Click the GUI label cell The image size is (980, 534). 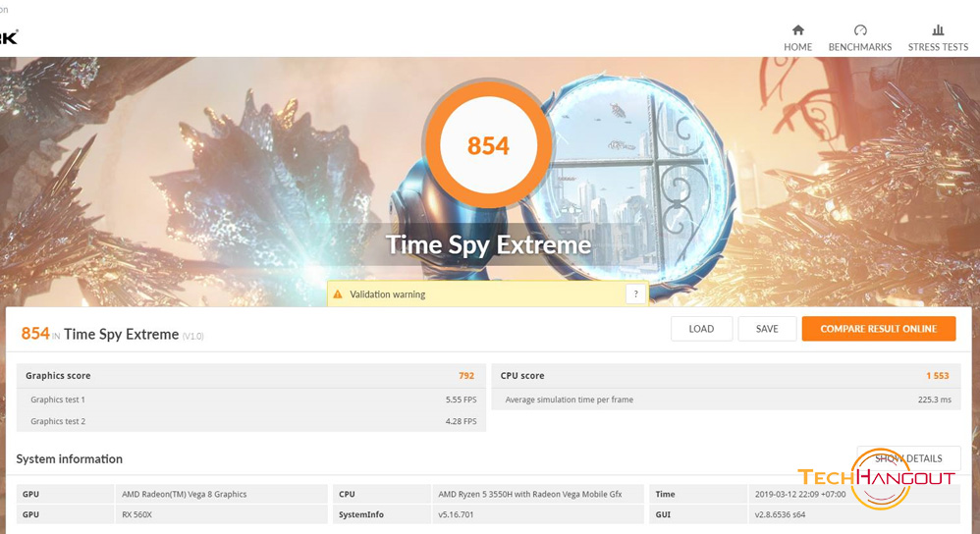pyautogui.click(x=698, y=514)
